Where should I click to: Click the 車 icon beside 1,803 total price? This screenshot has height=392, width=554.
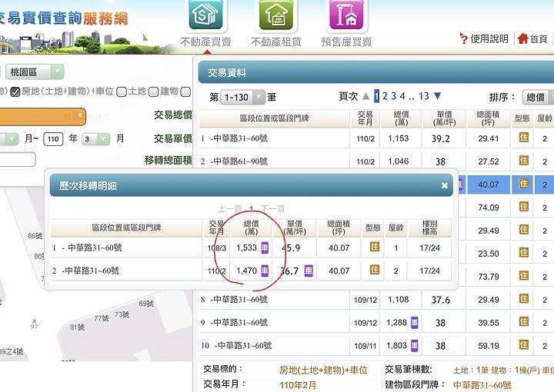pos(415,346)
